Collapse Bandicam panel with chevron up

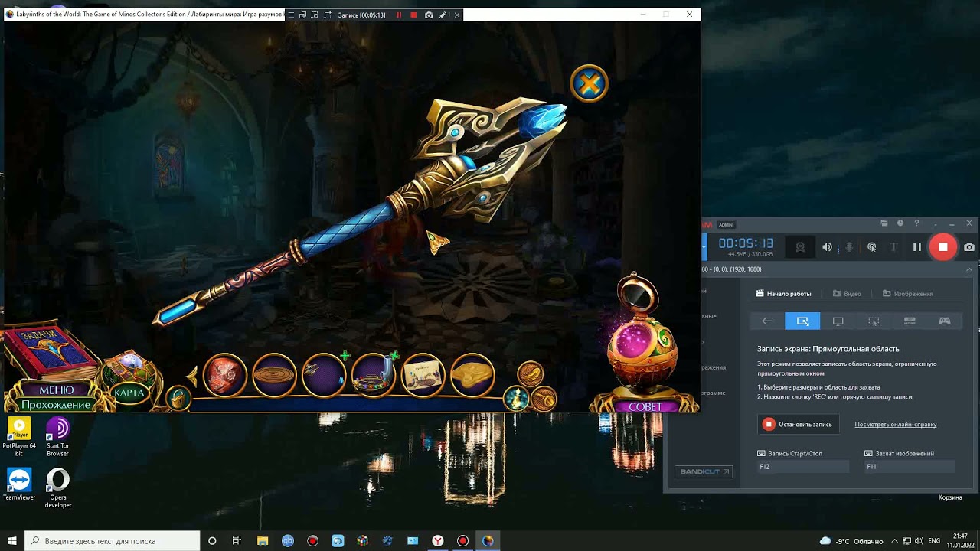969,269
